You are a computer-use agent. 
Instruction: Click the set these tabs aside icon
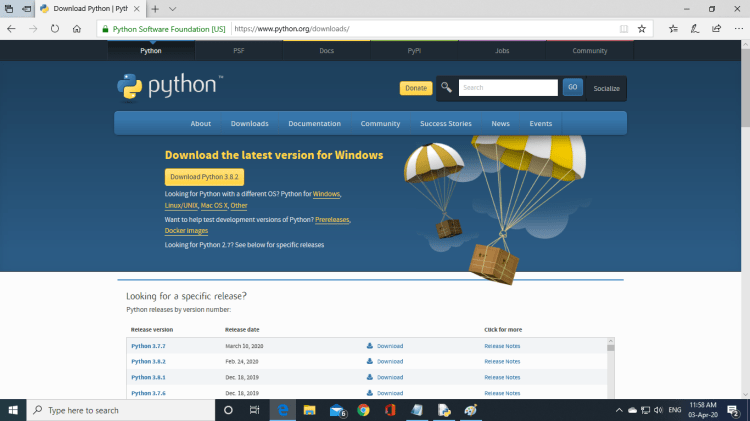[x=27, y=9]
